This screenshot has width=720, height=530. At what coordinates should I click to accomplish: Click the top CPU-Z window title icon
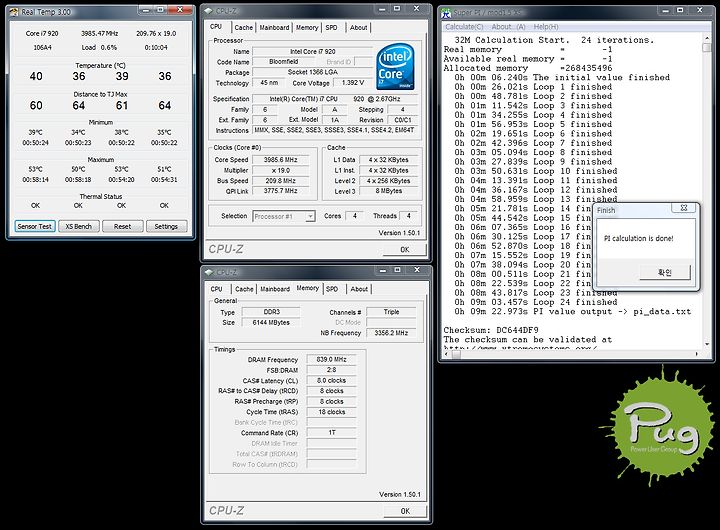click(x=208, y=11)
